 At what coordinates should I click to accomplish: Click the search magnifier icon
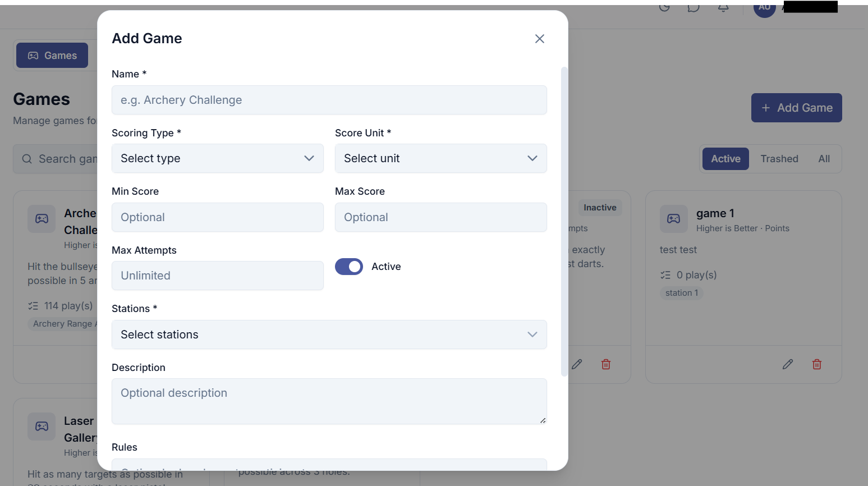(x=27, y=159)
